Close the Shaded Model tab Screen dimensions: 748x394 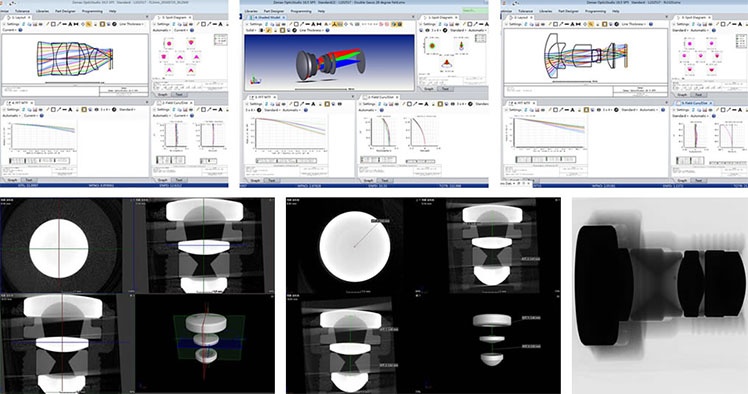coord(284,18)
